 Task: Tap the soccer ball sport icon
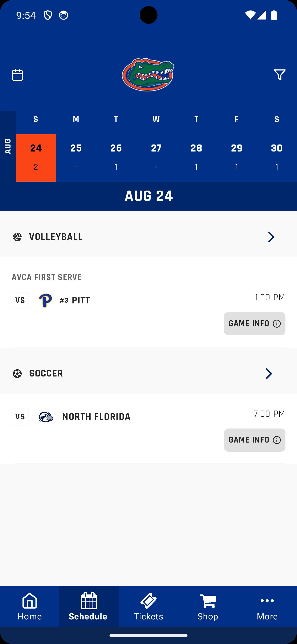click(x=17, y=374)
